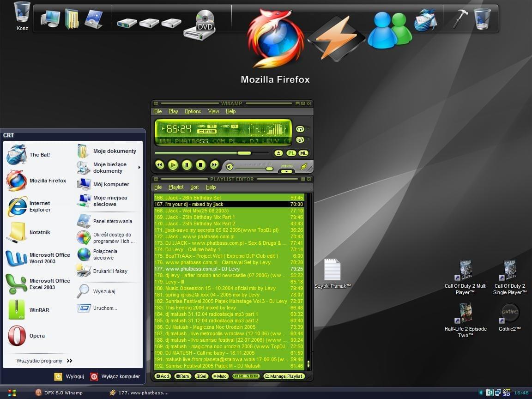Image resolution: width=532 pixels, height=399 pixels.
Task: Click the Winamp previous track button
Action: pyautogui.click(x=159, y=165)
